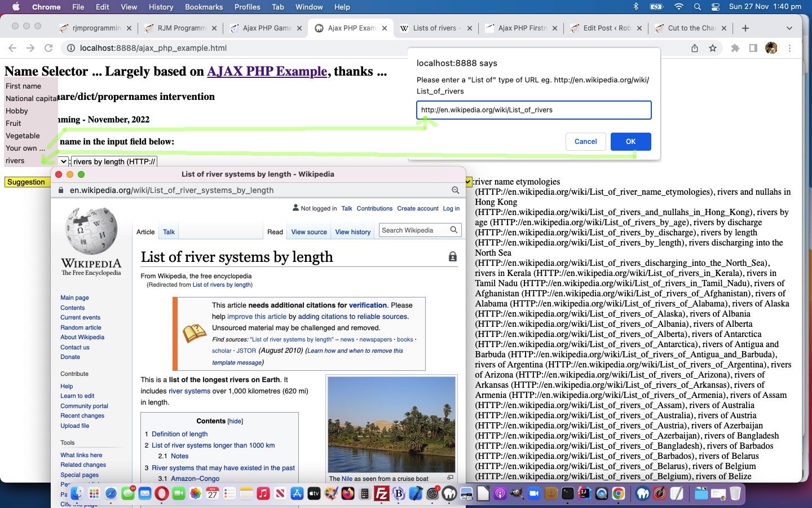
Task: Follow the 'AJAX PHP Example' link
Action: (267, 72)
